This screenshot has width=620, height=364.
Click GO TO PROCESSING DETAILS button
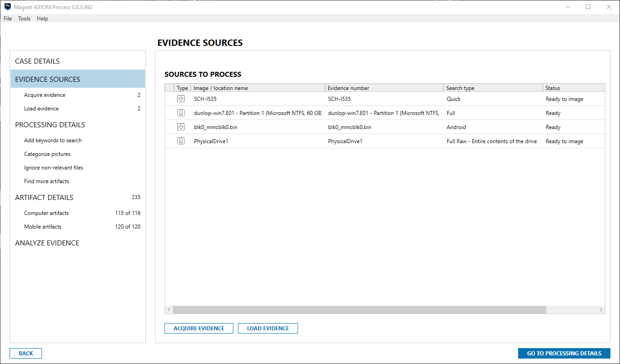tap(564, 353)
